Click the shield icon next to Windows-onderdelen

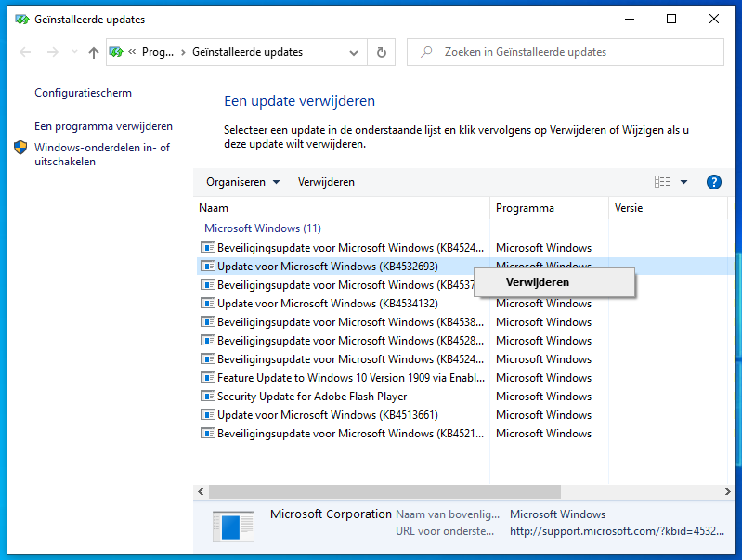tap(20, 148)
